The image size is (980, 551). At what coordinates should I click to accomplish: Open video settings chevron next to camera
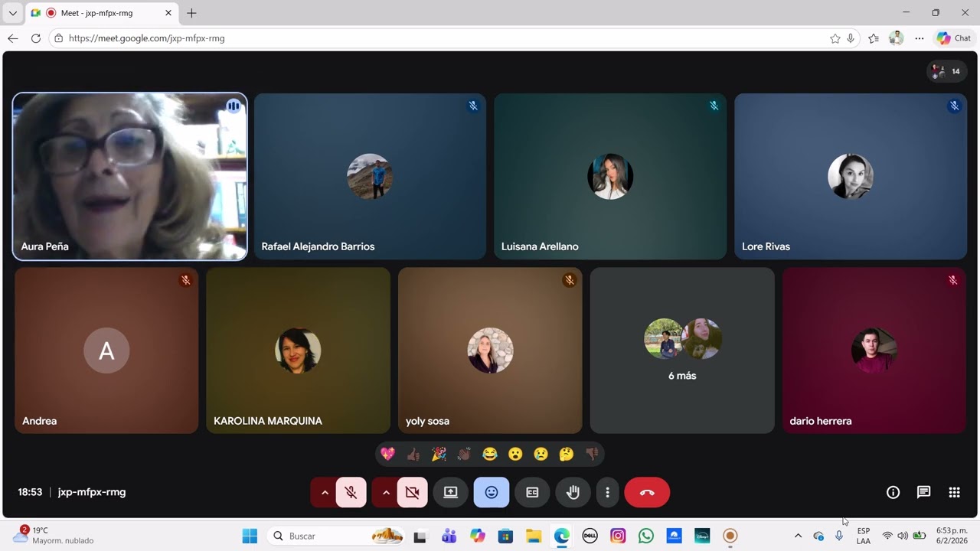pos(386,493)
